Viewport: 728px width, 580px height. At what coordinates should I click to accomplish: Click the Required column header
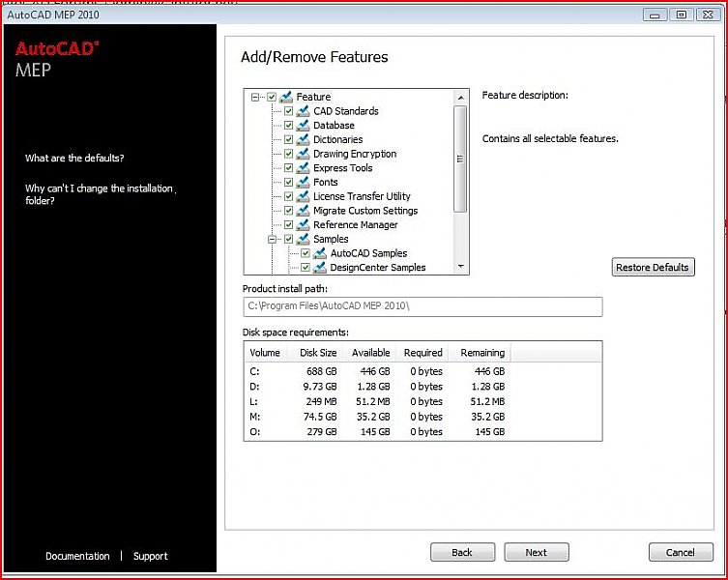[x=422, y=353]
